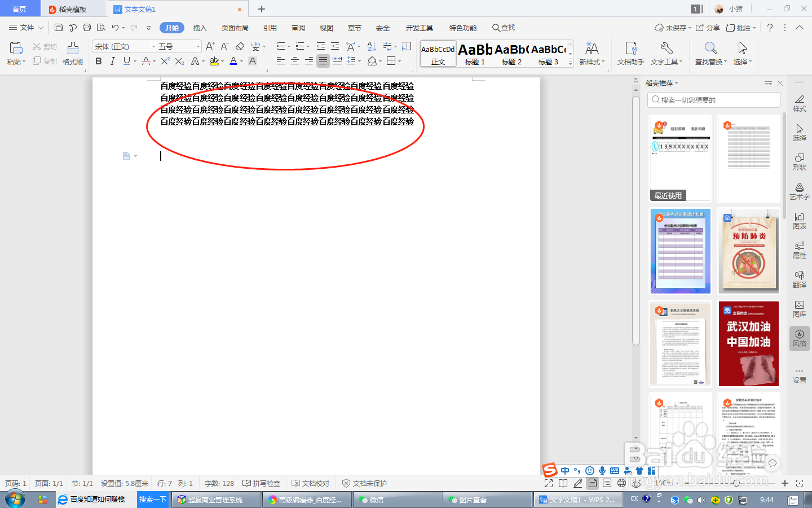This screenshot has width=812, height=508.
Task: Click 分享 share button
Action: coord(708,28)
